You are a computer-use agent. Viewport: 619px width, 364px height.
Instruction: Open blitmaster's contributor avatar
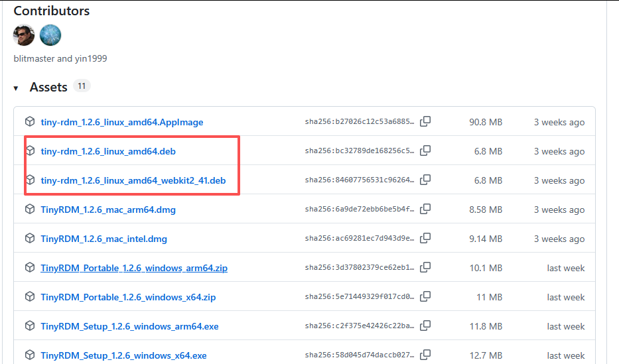tap(24, 35)
